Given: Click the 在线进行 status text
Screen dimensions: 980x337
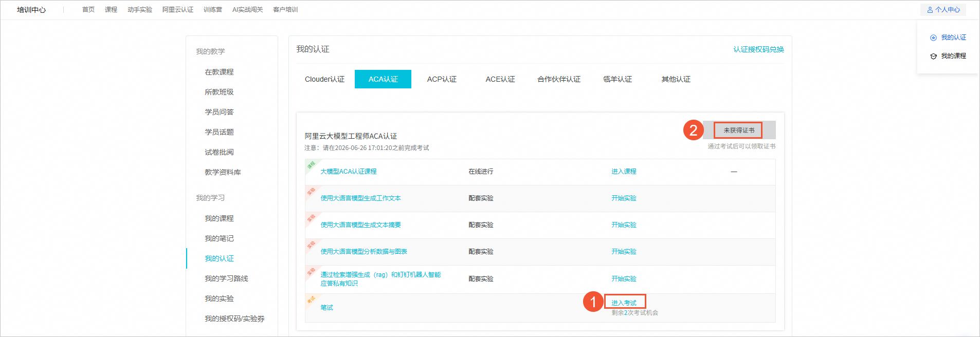Looking at the screenshot, I should coord(481,172).
